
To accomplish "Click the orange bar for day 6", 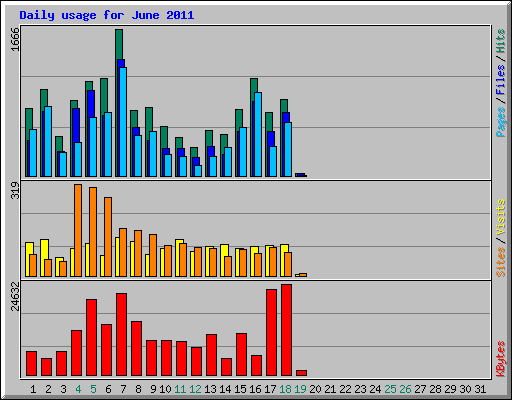I will click(108, 237).
